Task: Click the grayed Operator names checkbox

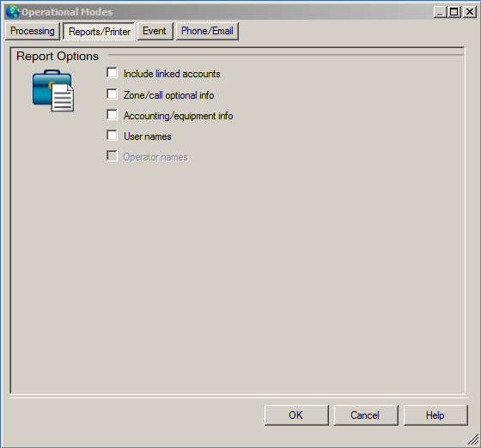Action: pyautogui.click(x=112, y=155)
